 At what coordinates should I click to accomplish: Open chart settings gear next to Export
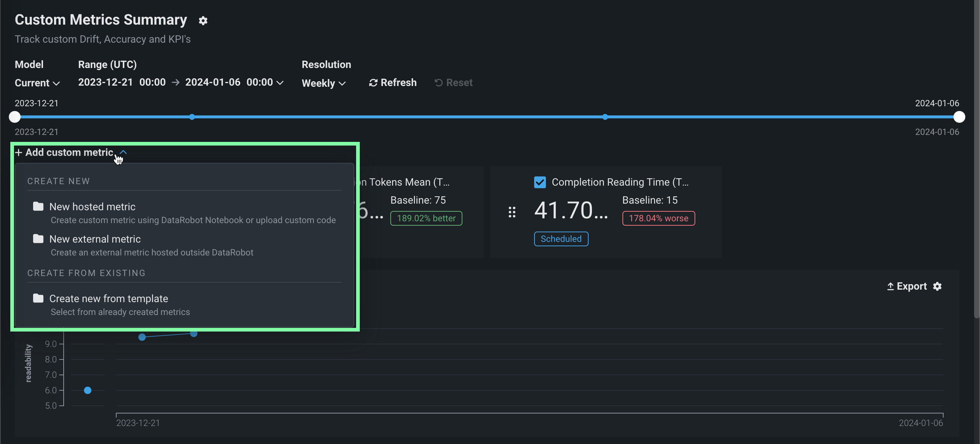pos(937,286)
